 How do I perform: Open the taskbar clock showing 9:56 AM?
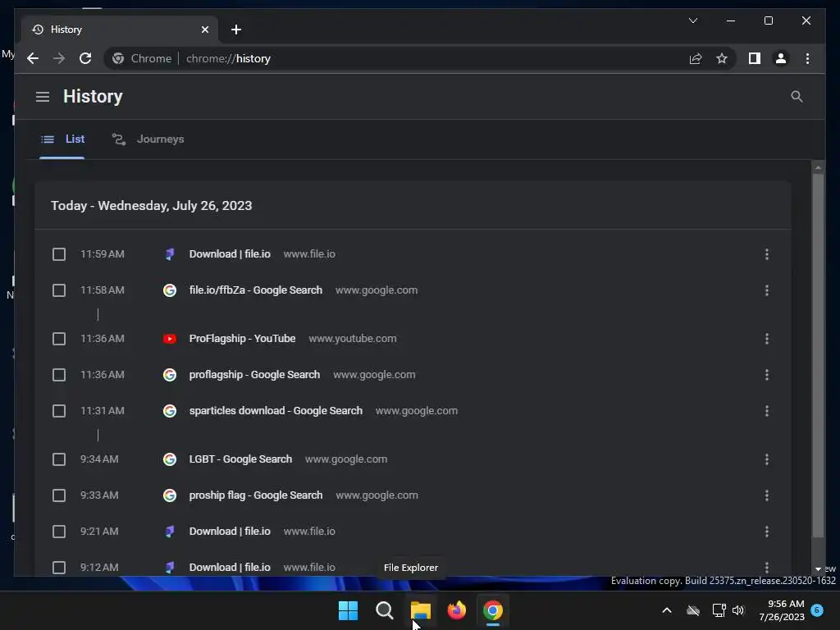(782, 610)
